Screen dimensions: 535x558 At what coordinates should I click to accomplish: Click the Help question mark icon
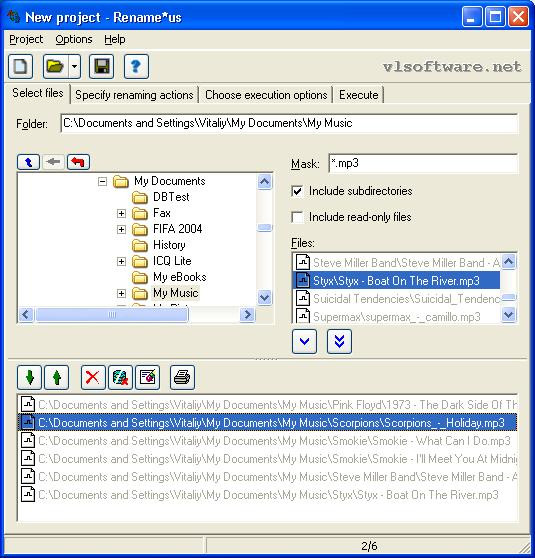pos(136,67)
